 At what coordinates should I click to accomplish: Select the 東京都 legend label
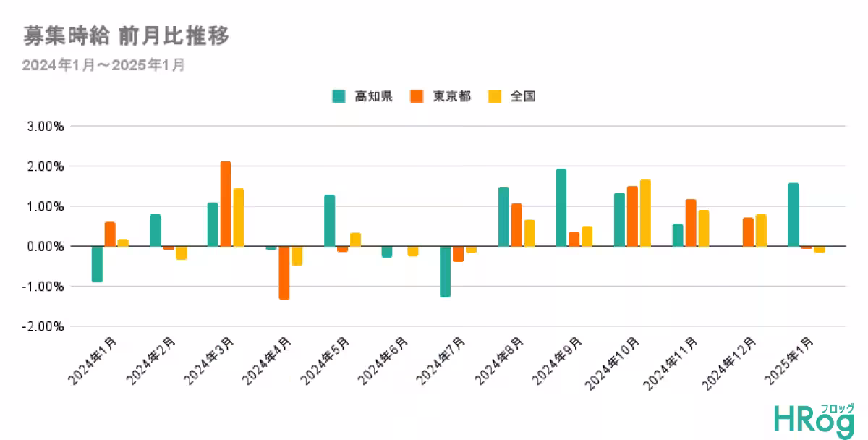[x=451, y=96]
